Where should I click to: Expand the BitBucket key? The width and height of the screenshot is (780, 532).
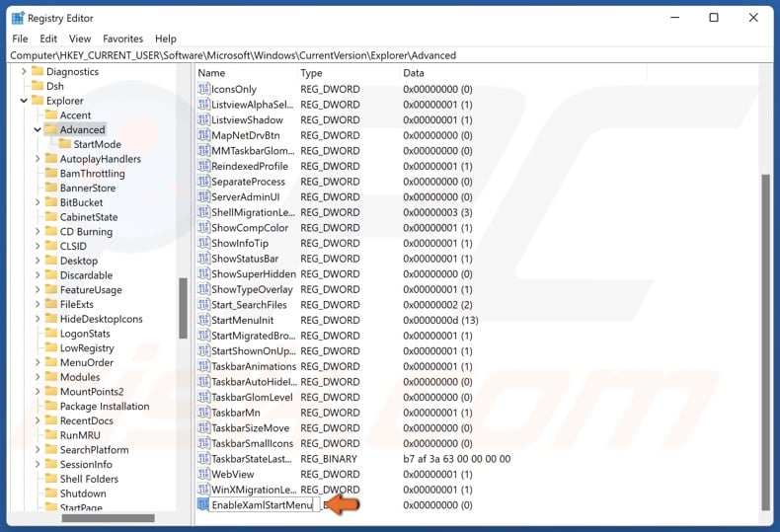click(38, 202)
